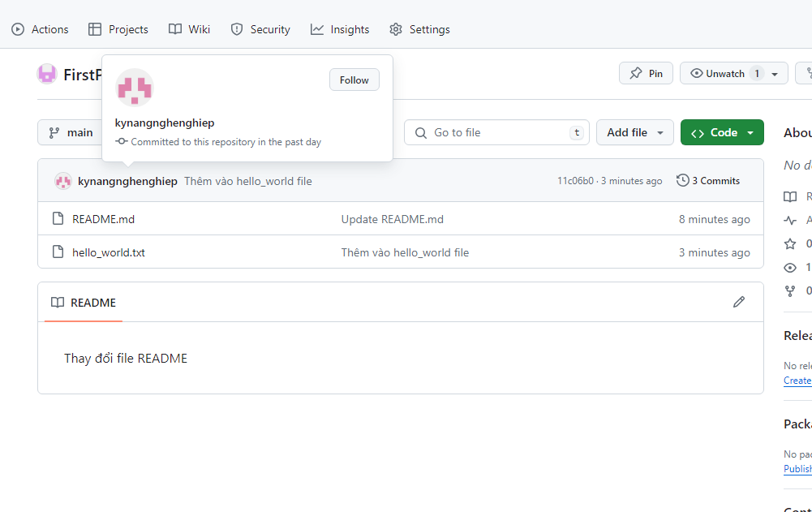
Task: Toggle Unwatch for this repository
Action: pos(717,74)
